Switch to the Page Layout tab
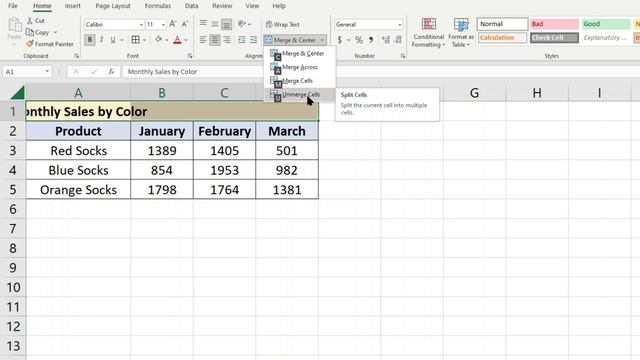This screenshot has height=360, width=640. click(x=113, y=6)
